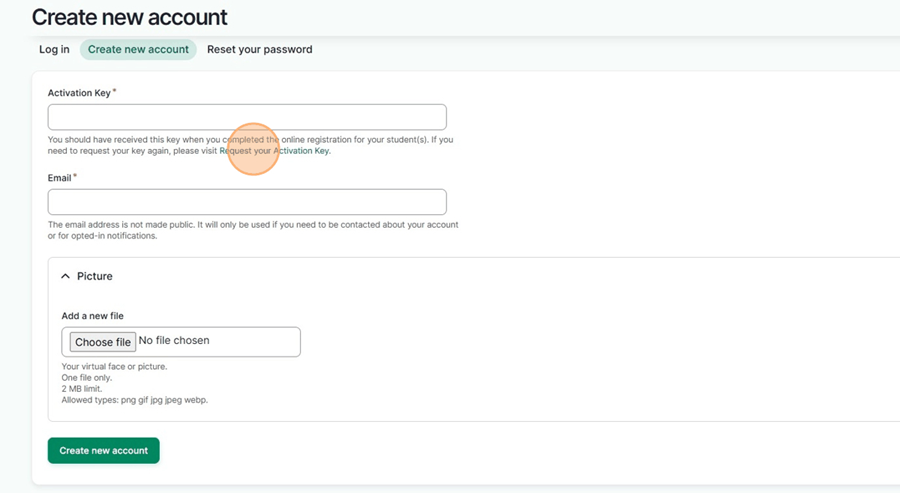
Task: Open the Log in tab
Action: (54, 49)
